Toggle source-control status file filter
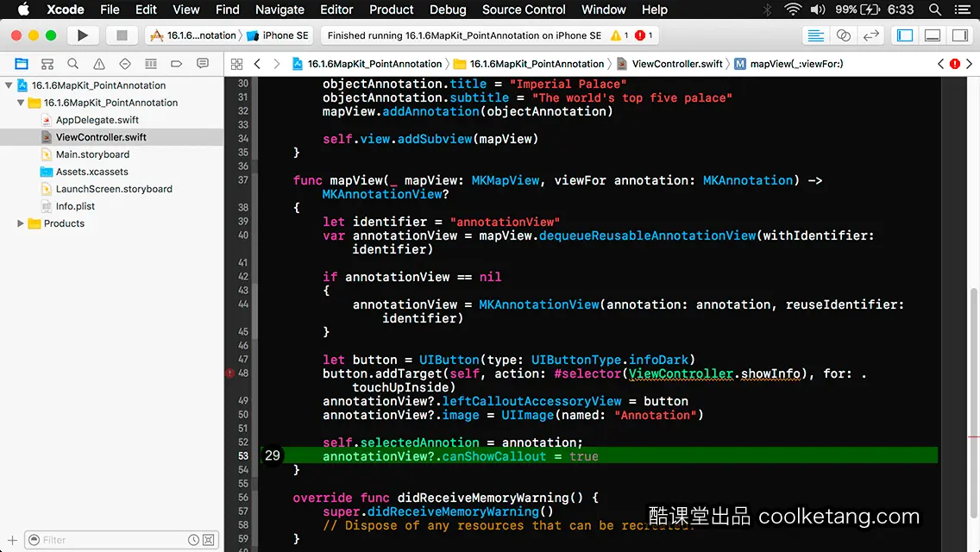980x552 pixels. (209, 540)
